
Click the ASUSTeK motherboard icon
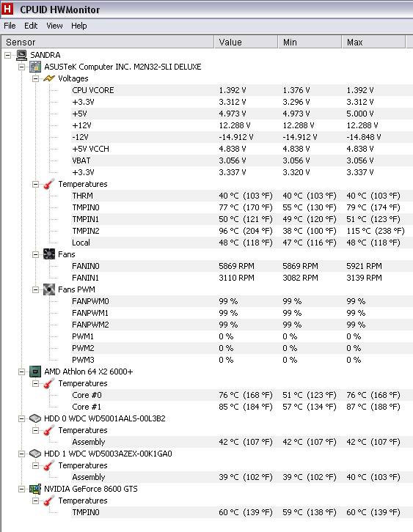click(x=35, y=67)
